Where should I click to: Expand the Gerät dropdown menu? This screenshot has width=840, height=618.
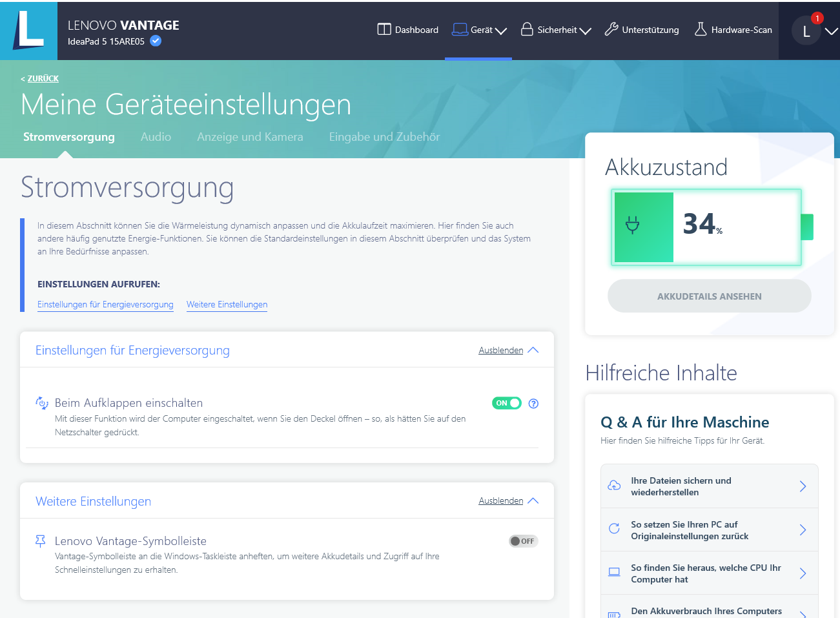pos(501,30)
